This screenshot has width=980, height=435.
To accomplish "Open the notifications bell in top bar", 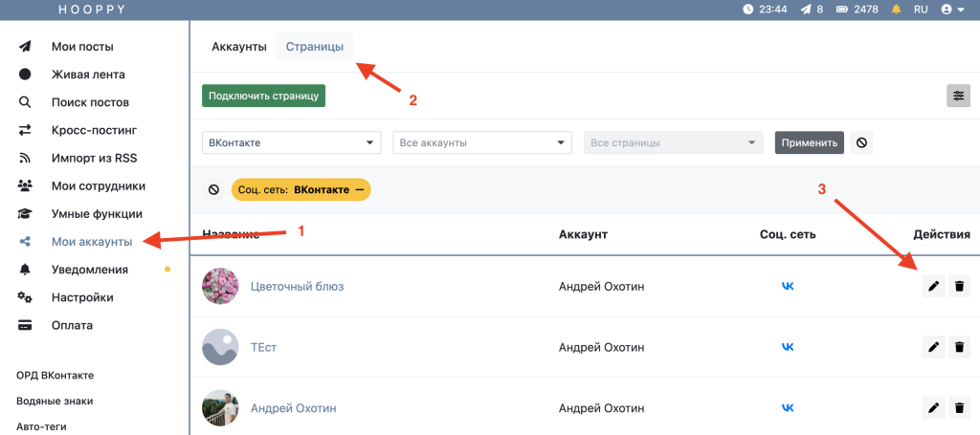I will [x=897, y=10].
